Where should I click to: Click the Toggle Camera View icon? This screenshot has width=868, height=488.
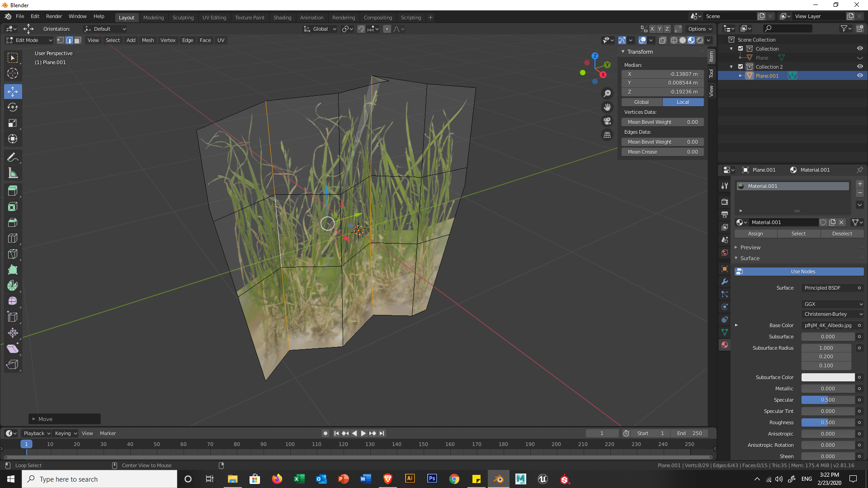click(x=607, y=121)
